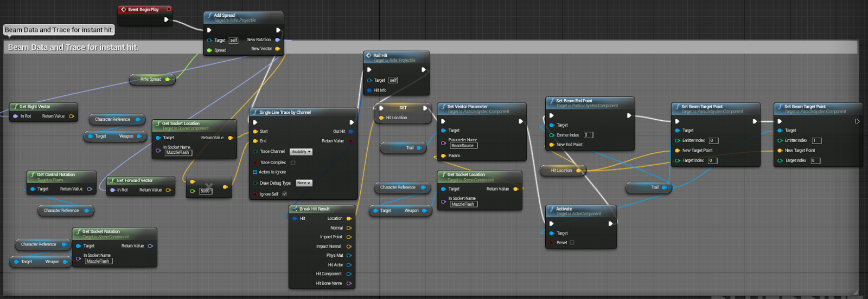This screenshot has width=868, height=299.
Task: Click Add Spread exec output pin
Action: pyautogui.click(x=278, y=30)
